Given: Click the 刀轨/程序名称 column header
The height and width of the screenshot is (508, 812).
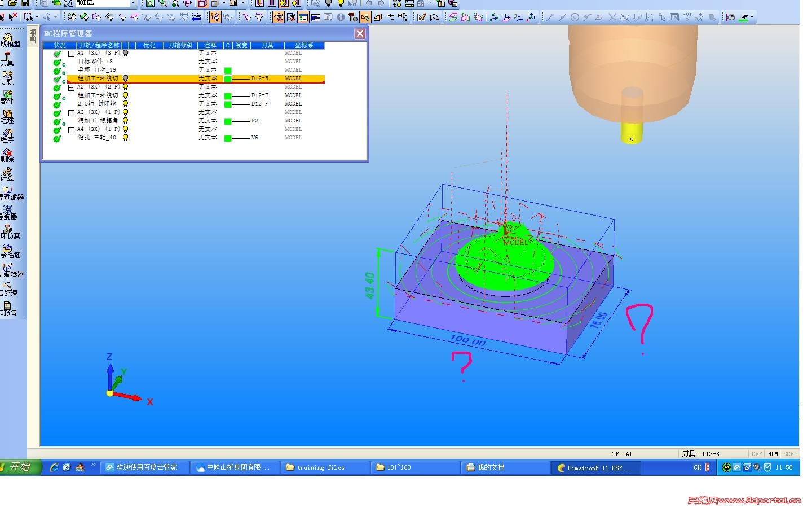Looking at the screenshot, I should pos(99,45).
